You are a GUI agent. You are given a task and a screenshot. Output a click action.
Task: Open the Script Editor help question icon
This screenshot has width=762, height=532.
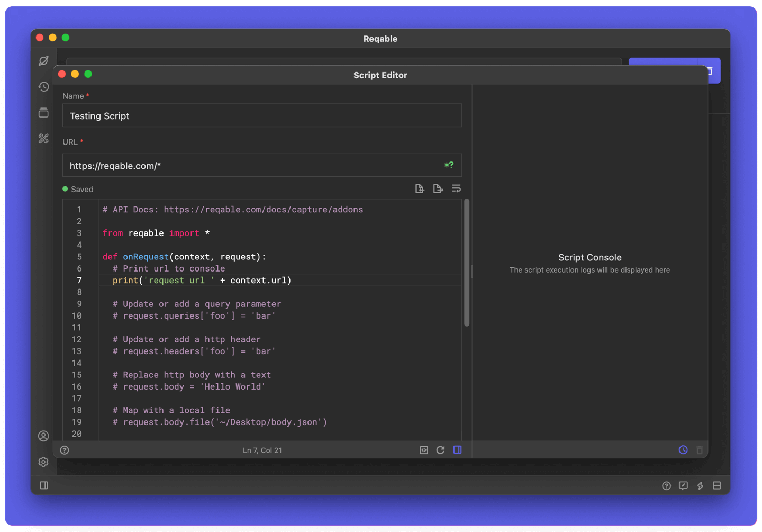[65, 450]
